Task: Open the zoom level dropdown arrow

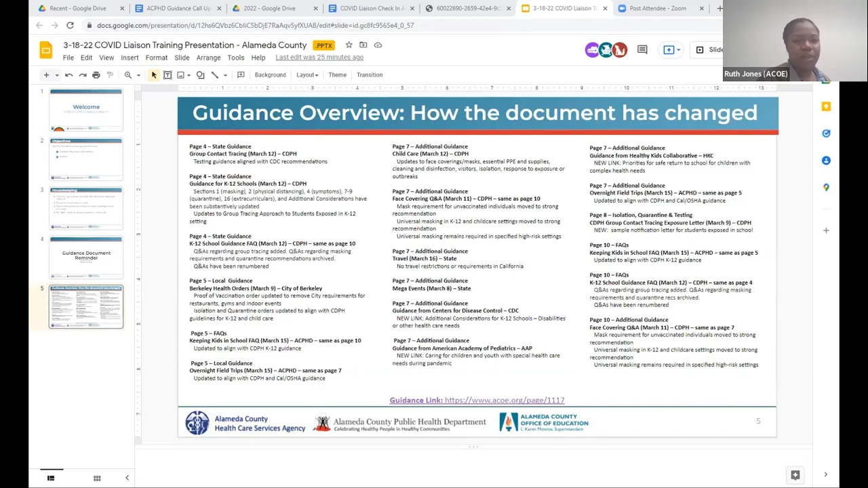Action: tap(138, 75)
